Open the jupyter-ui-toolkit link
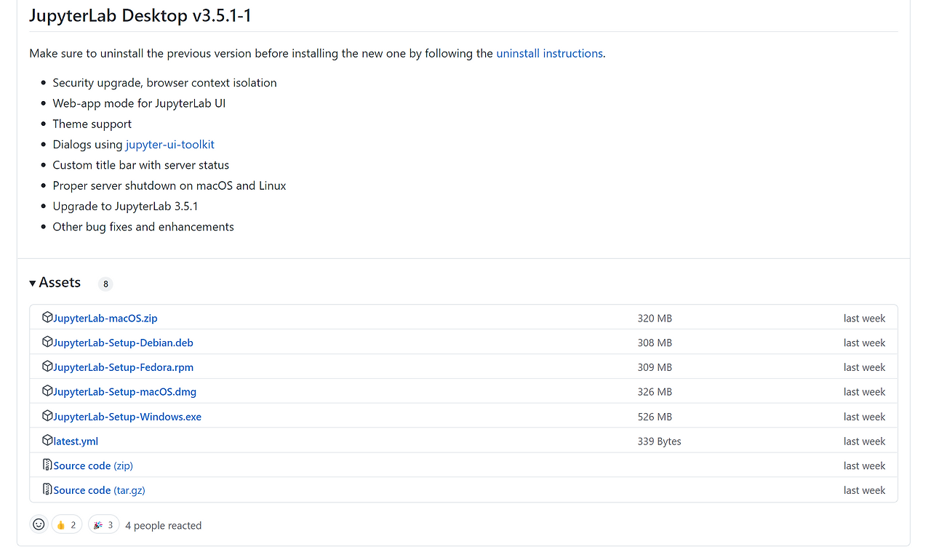Screen dimensions: 931x560 pos(169,144)
